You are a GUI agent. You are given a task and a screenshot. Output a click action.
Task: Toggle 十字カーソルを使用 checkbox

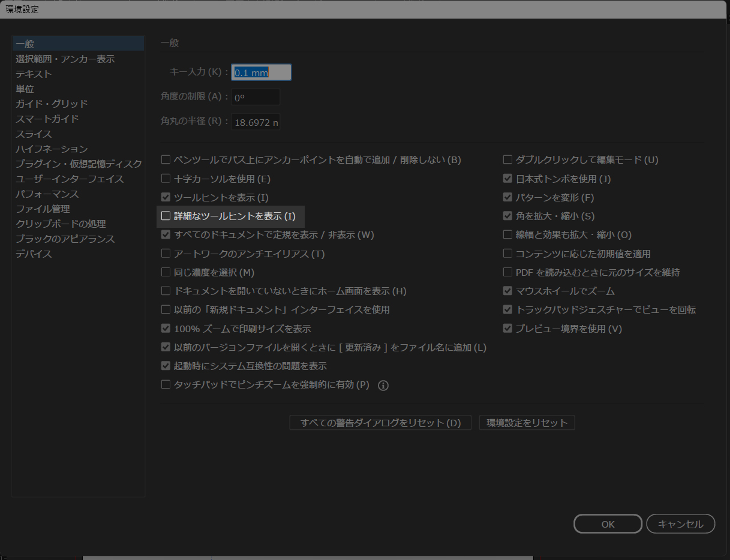(x=166, y=179)
